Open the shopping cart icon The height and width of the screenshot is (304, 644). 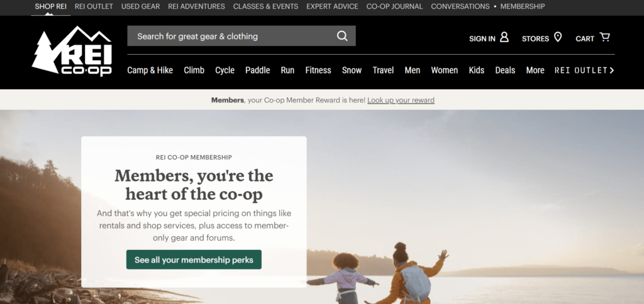(604, 37)
